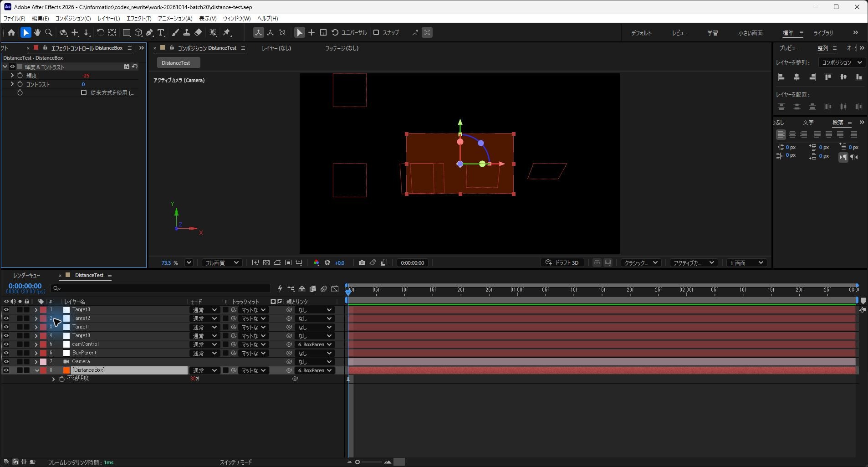Screen dimensions: 868x467
Task: Select the Rectangle shape tool
Action: coord(127,32)
